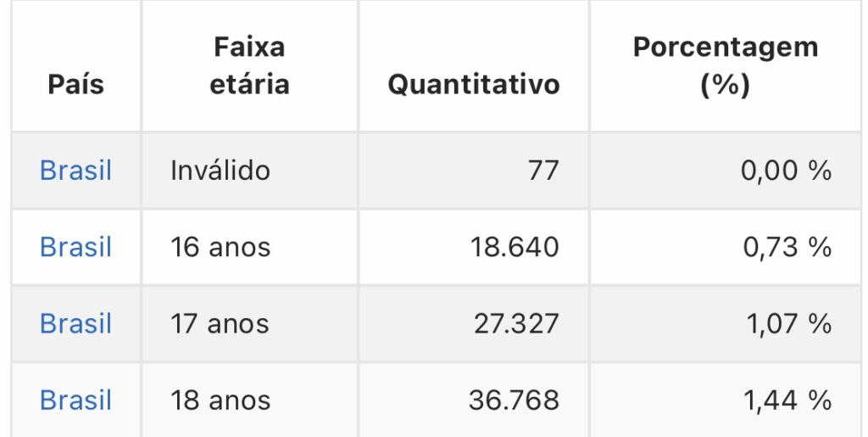Click the quantity value 36.768
The height and width of the screenshot is (437, 868).
pyautogui.click(x=514, y=400)
